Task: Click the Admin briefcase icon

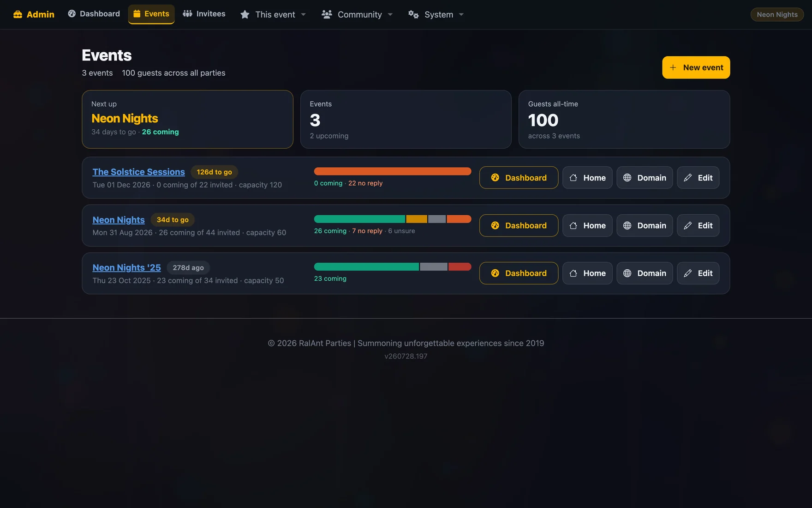Action: pos(18,14)
